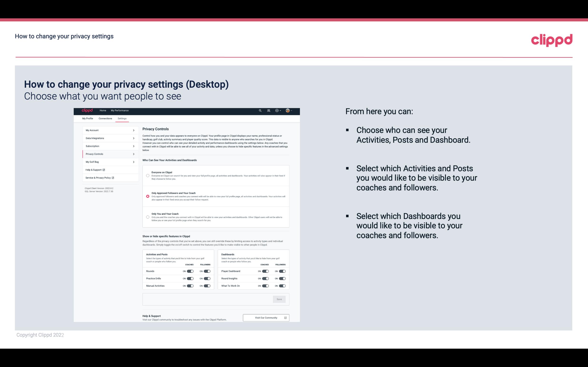This screenshot has width=588, height=367.
Task: Click the search icon in the top bar
Action: [260, 110]
